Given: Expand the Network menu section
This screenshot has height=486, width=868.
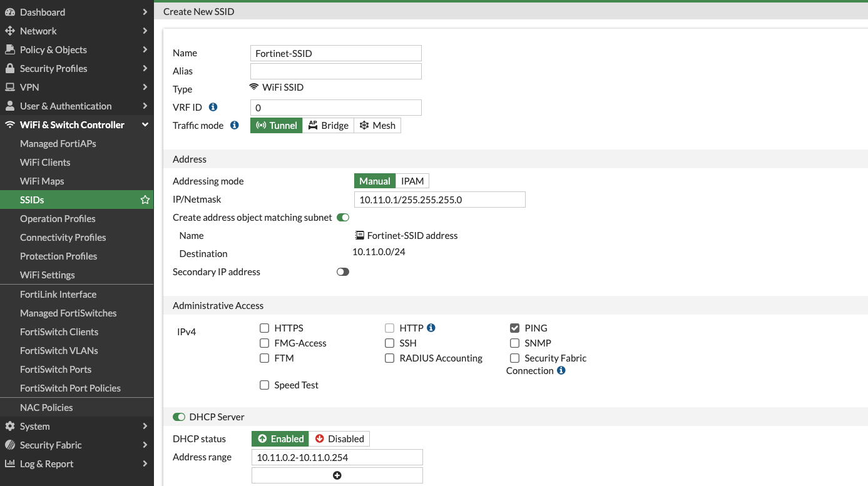Looking at the screenshot, I should coord(39,31).
